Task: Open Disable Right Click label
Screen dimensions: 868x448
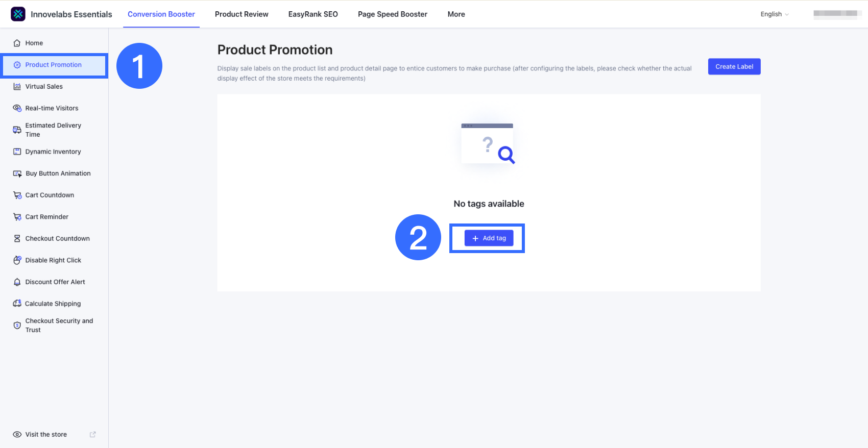Action: tap(53, 260)
